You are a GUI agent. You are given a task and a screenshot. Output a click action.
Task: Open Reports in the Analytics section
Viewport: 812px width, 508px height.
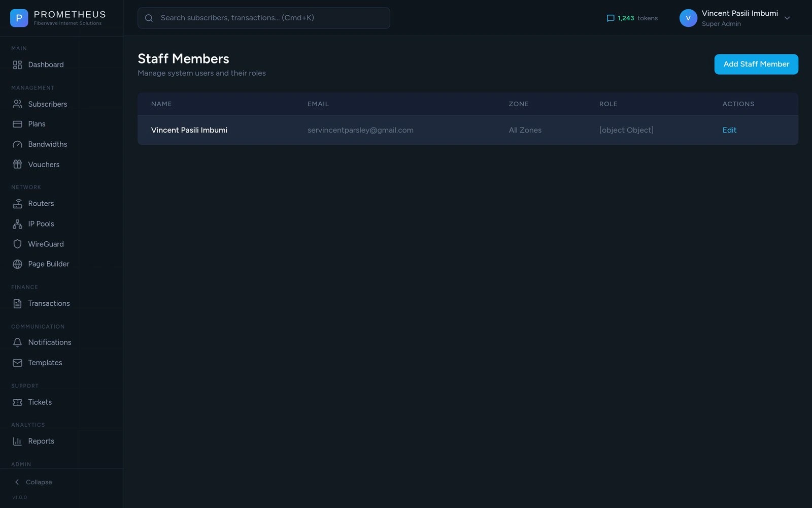pyautogui.click(x=41, y=441)
